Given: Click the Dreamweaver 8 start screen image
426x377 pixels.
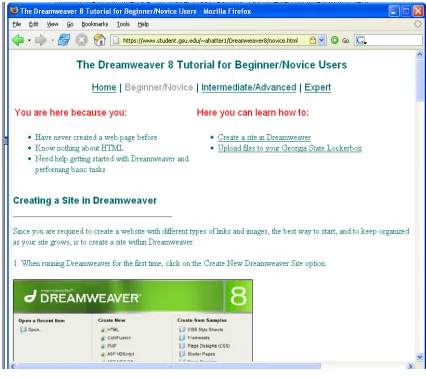Looking at the screenshot, I should (133, 320).
